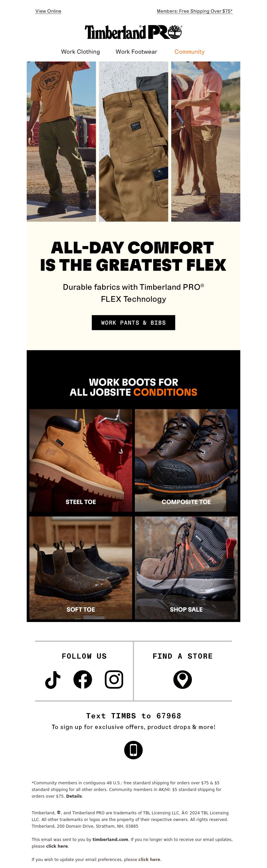Click the Timberland PRO logo
Image resolution: width=267 pixels, height=868 pixels.
pos(133,32)
